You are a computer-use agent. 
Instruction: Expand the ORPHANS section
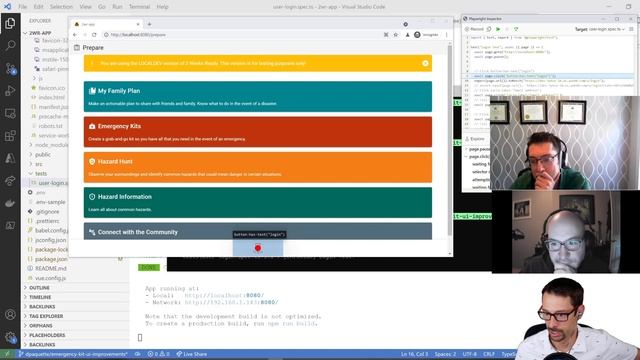41,326
